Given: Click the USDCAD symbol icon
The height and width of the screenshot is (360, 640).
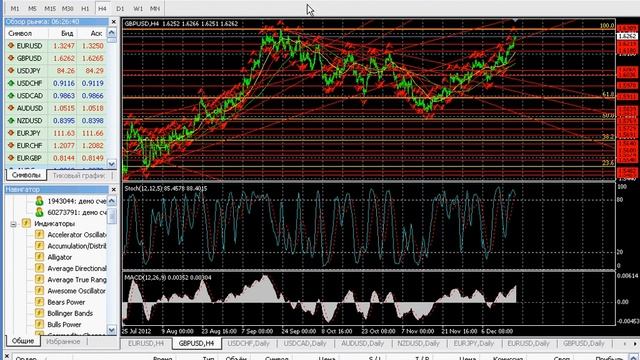Looking at the screenshot, I should (x=11, y=96).
